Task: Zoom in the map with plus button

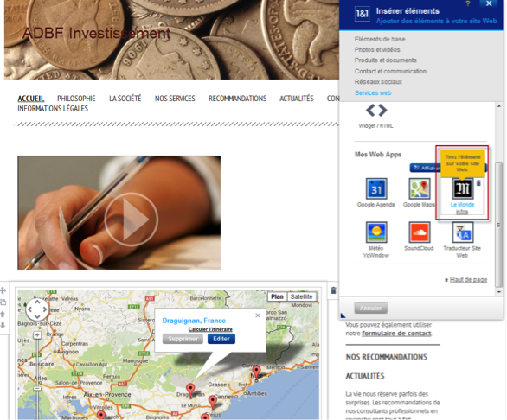Action: coord(37,335)
